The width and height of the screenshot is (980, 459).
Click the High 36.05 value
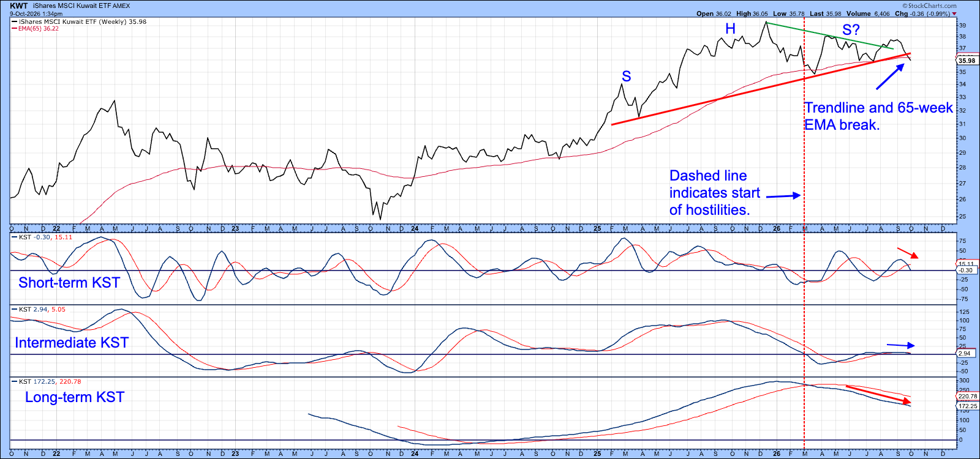[x=752, y=13]
